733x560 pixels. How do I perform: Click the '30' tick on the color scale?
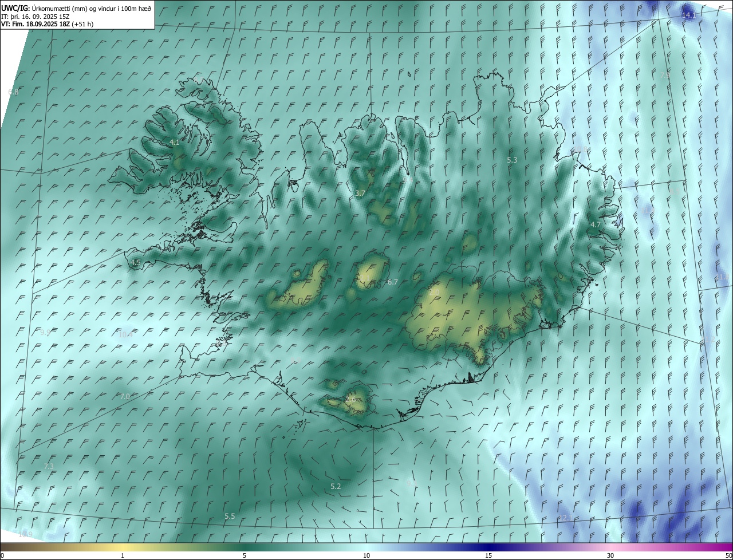click(x=610, y=555)
